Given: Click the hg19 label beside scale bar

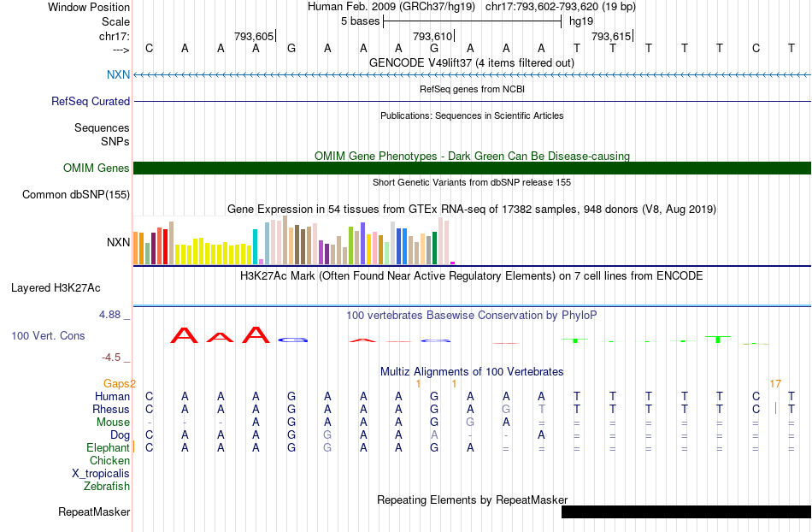Looking at the screenshot, I should pyautogui.click(x=581, y=21).
